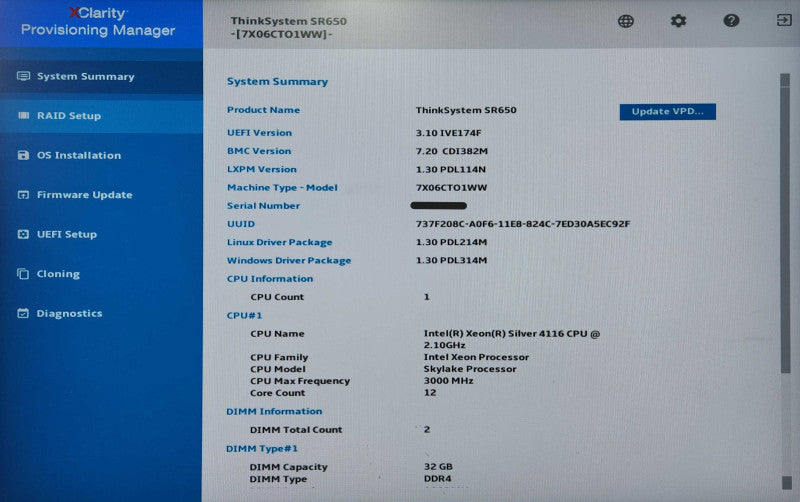Click the Skylake Processor value
Image resolution: width=800 pixels, height=502 pixels.
[470, 369]
